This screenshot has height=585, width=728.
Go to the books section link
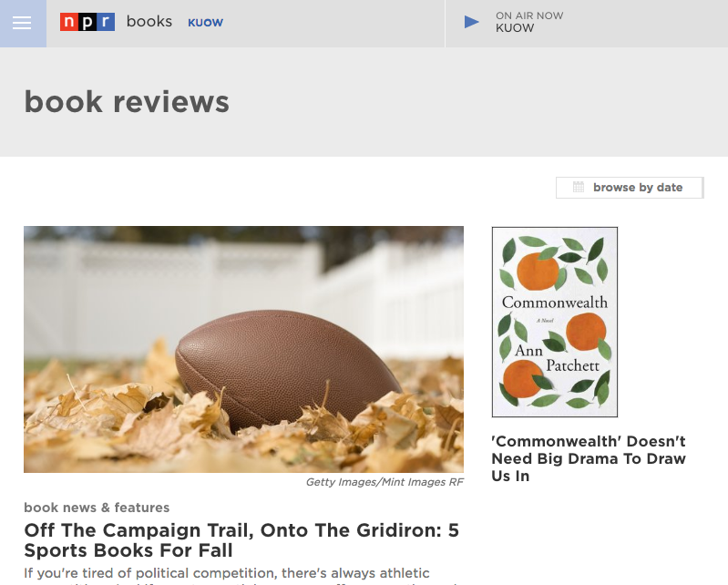click(x=149, y=21)
